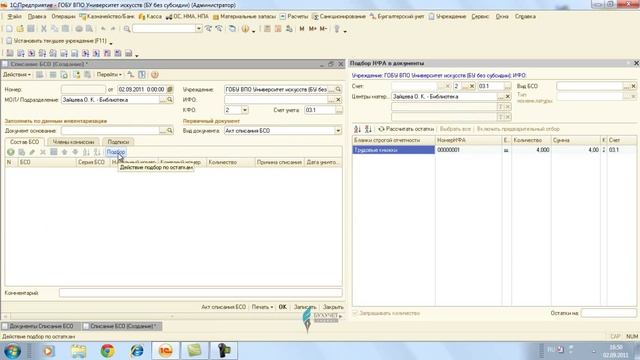Click Установить текущее учреждение (F11) button
This screenshot has width=640, height=360.
coord(56,41)
